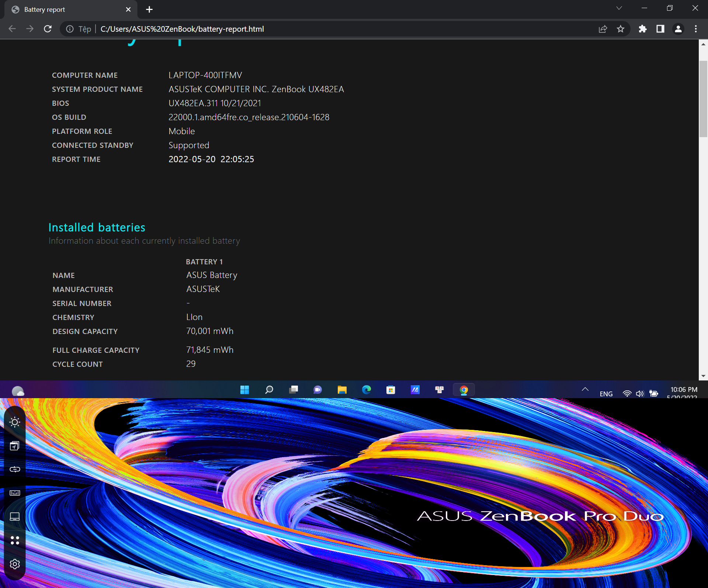Click the page vertical scrollbar thumb

[x=703, y=100]
